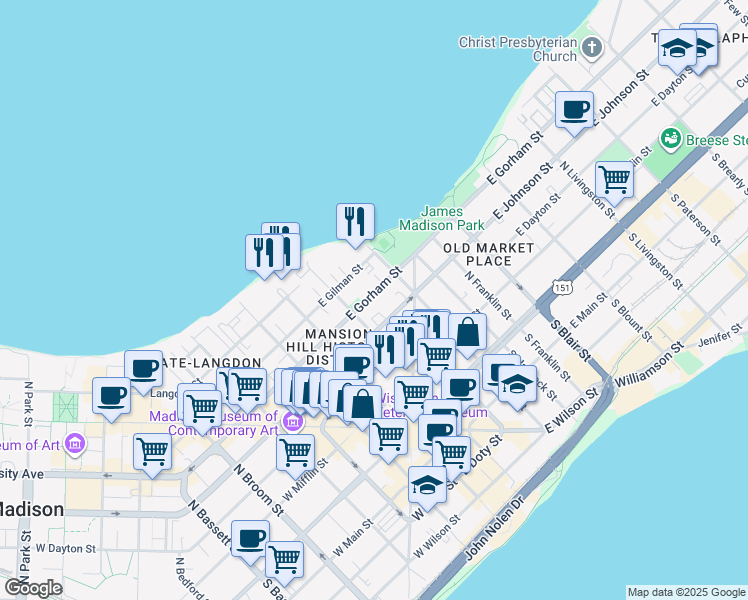Click the E Gilman St label
This screenshot has width=748, height=600.
(341, 286)
